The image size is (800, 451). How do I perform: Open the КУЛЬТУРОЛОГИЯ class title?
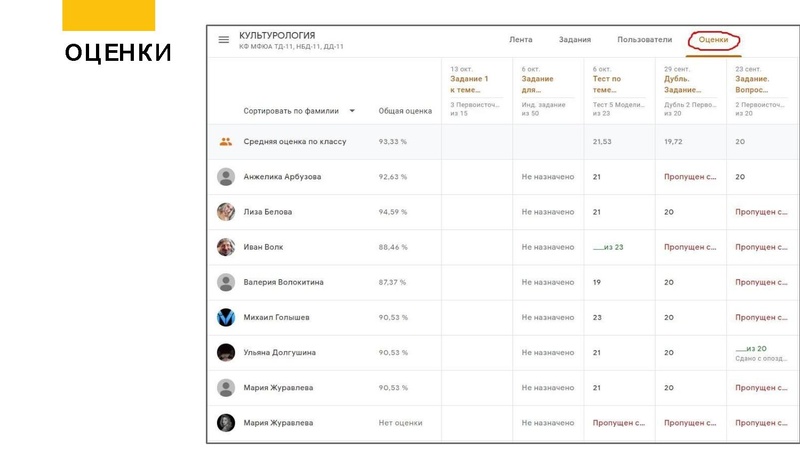pos(277,35)
